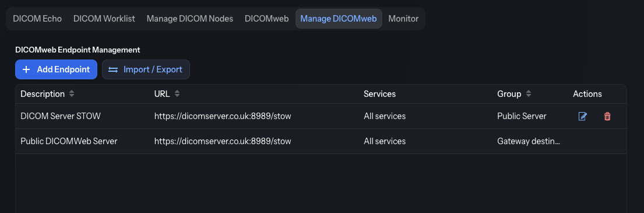This screenshot has height=213, width=644.
Task: Open the Import / Export button
Action: click(x=146, y=69)
